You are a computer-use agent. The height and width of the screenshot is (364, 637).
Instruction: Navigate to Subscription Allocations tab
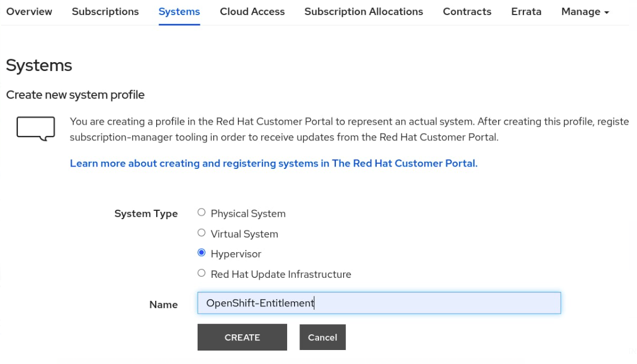(363, 12)
